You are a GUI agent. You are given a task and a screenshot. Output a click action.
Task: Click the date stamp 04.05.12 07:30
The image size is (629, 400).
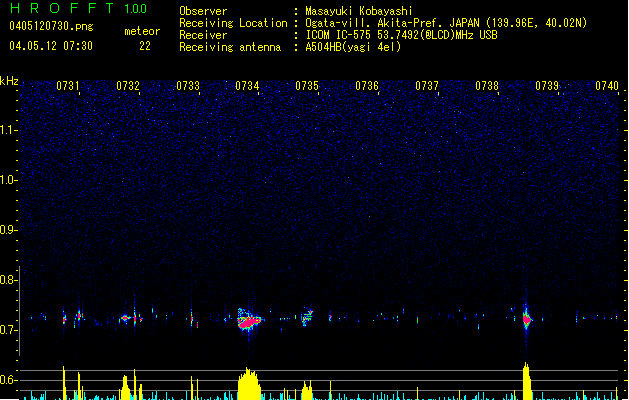click(x=51, y=46)
